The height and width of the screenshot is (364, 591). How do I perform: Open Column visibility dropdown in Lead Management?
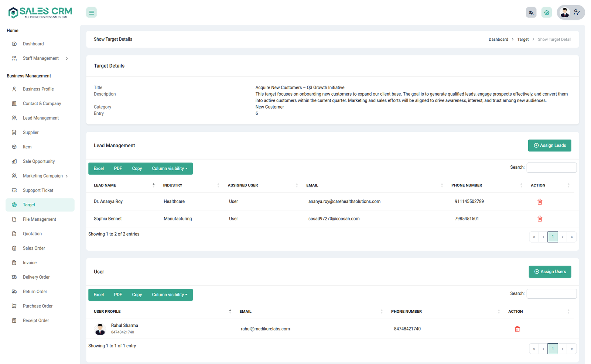170,169
